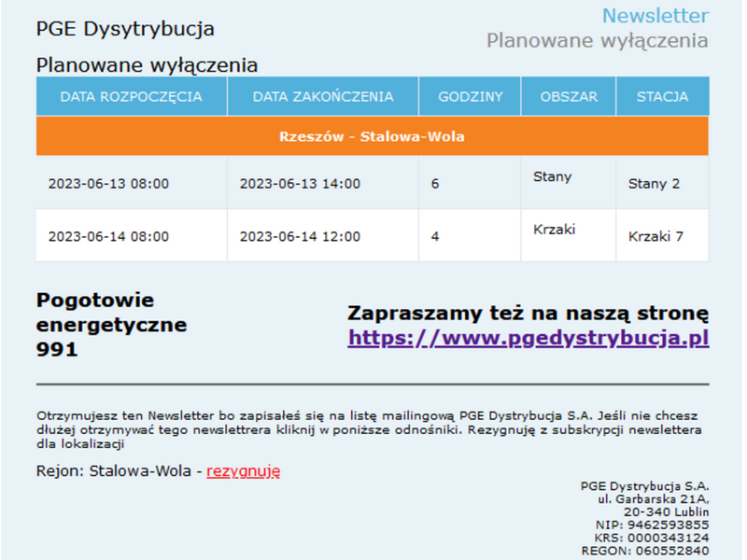747x560 pixels.
Task: Click start date '2023-06-14 08:00' cell
Action: (x=132, y=236)
